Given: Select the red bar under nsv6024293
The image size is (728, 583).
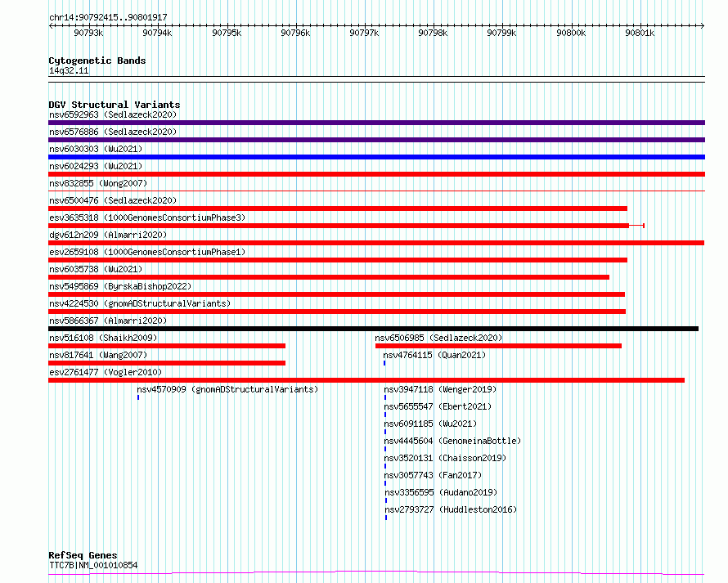Looking at the screenshot, I should click(x=376, y=174).
